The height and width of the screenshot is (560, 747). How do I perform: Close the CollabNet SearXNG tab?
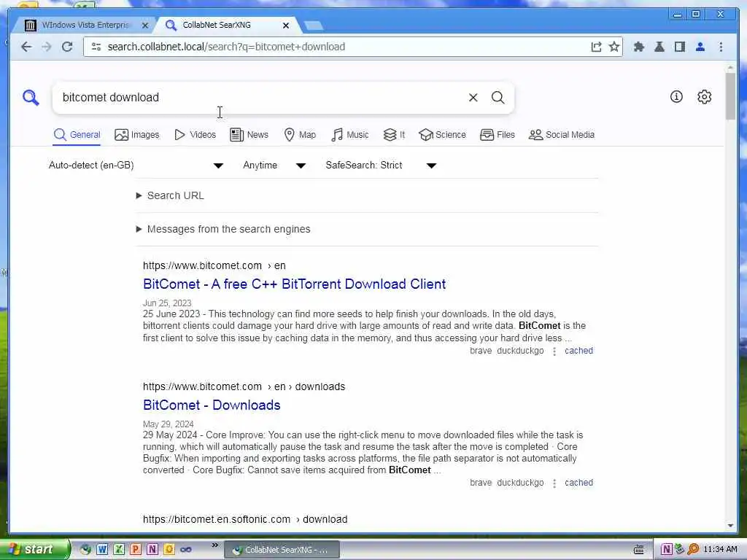click(286, 26)
